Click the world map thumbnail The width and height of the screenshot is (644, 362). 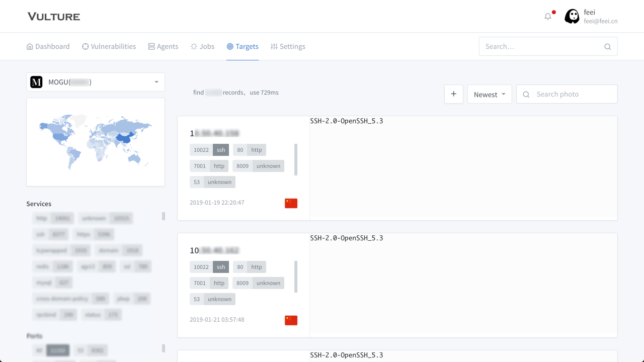96,142
